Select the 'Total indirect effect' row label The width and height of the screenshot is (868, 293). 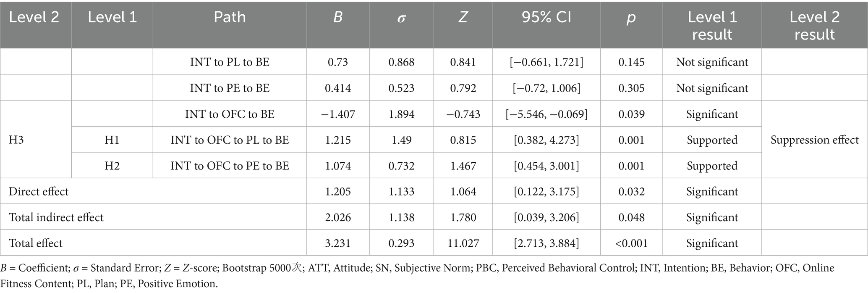(x=56, y=218)
